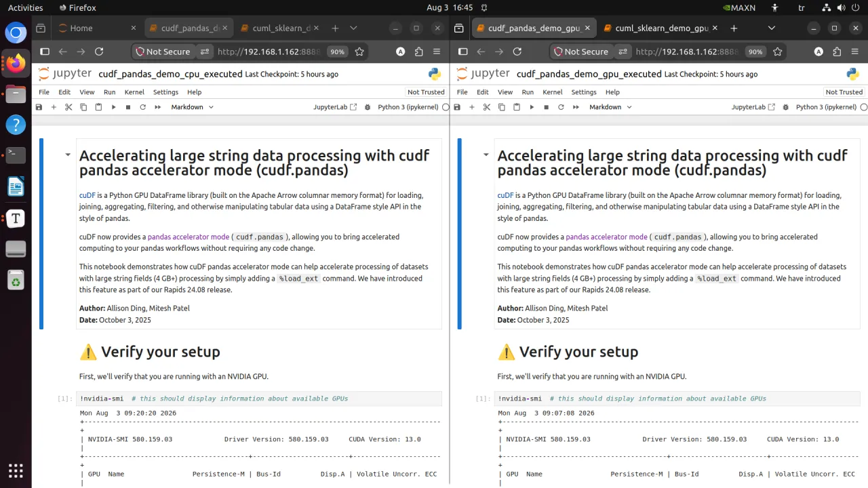Viewport: 868px width, 488px height.
Task: Show applications grid in the dock
Action: pyautogui.click(x=16, y=470)
